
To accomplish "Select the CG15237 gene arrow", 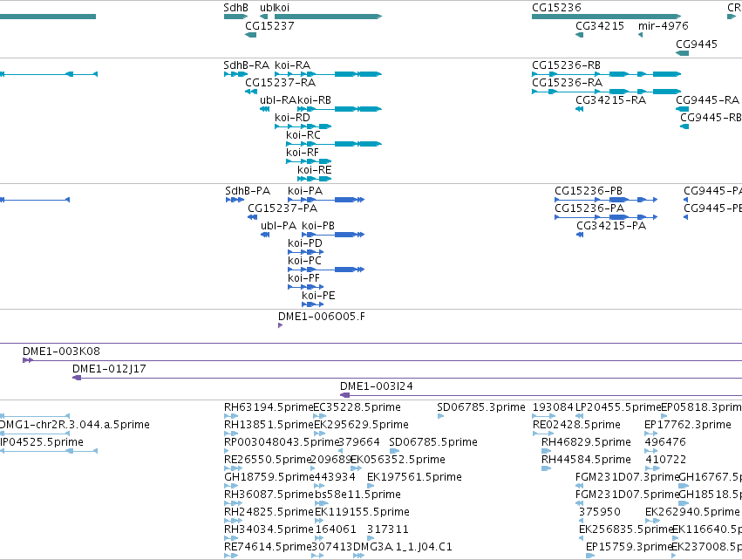I will pyautogui.click(x=251, y=35).
